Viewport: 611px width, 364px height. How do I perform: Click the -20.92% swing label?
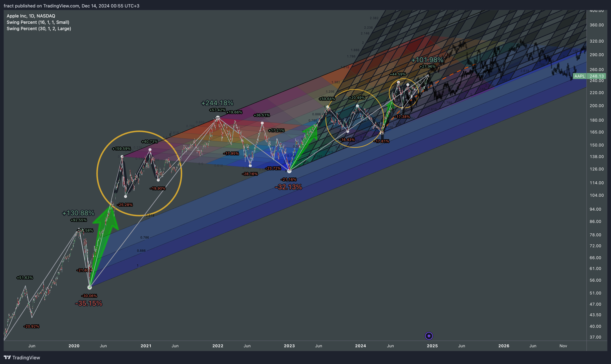[x=31, y=326]
